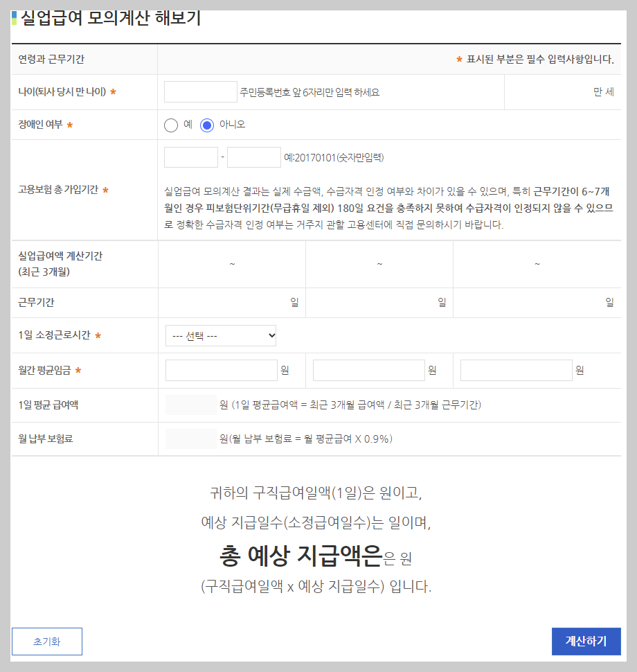Image resolution: width=637 pixels, height=672 pixels.
Task: Click the insurance enrollment start date field
Action: tap(190, 157)
